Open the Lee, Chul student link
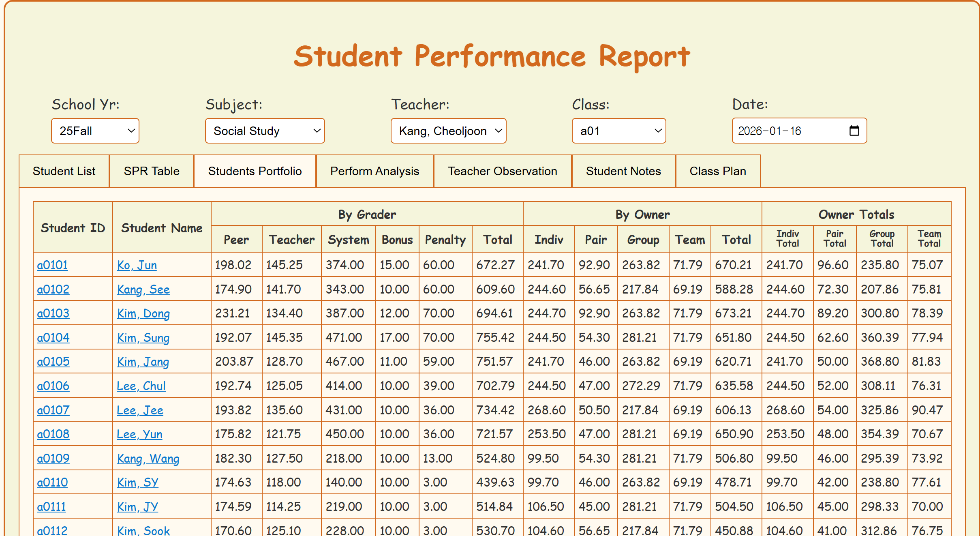Viewport: 980px width, 536px height. [x=141, y=386]
